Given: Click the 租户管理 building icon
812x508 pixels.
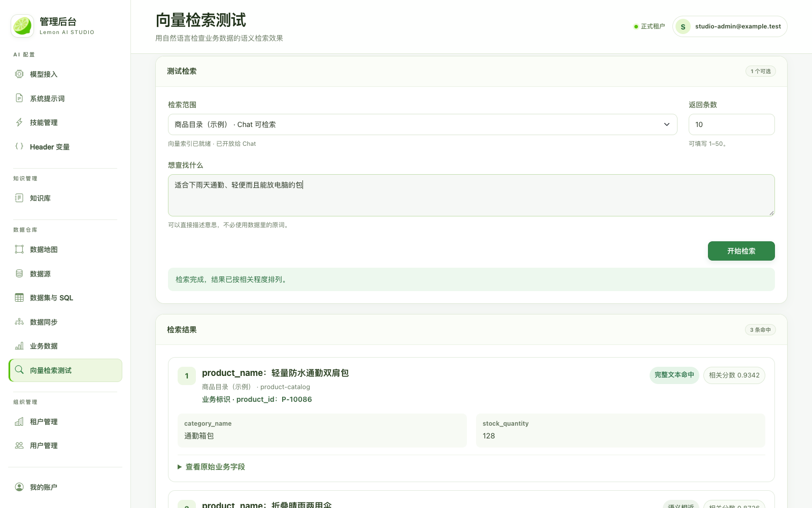Looking at the screenshot, I should [19, 422].
